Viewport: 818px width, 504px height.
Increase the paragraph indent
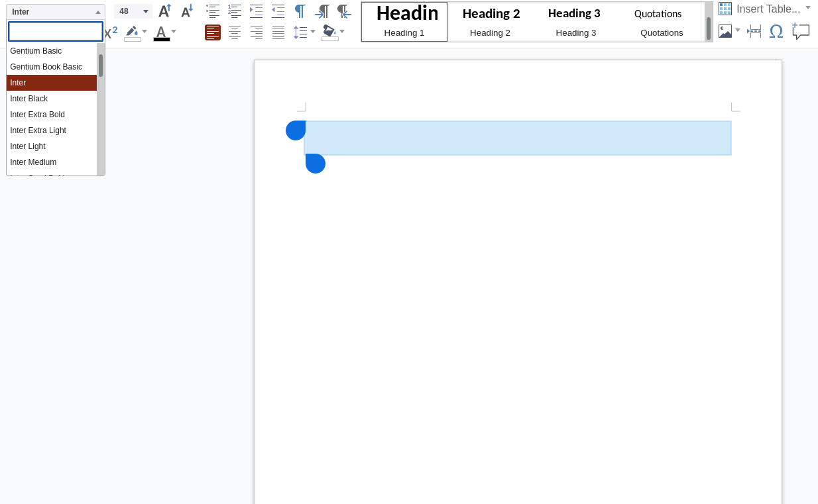(x=255, y=11)
